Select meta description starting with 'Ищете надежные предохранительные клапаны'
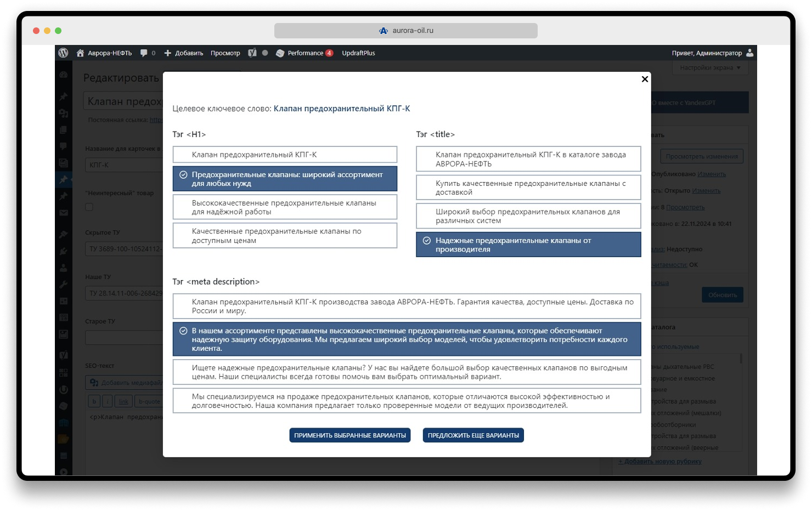 [x=407, y=372]
